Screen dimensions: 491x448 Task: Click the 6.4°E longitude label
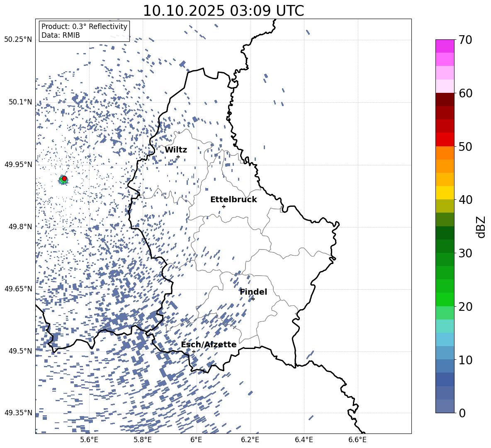point(304,440)
